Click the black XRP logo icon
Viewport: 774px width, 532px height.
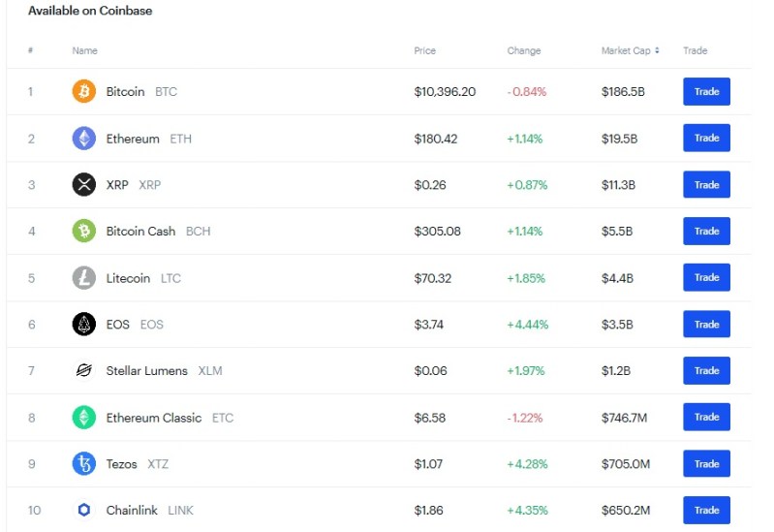[x=84, y=185]
